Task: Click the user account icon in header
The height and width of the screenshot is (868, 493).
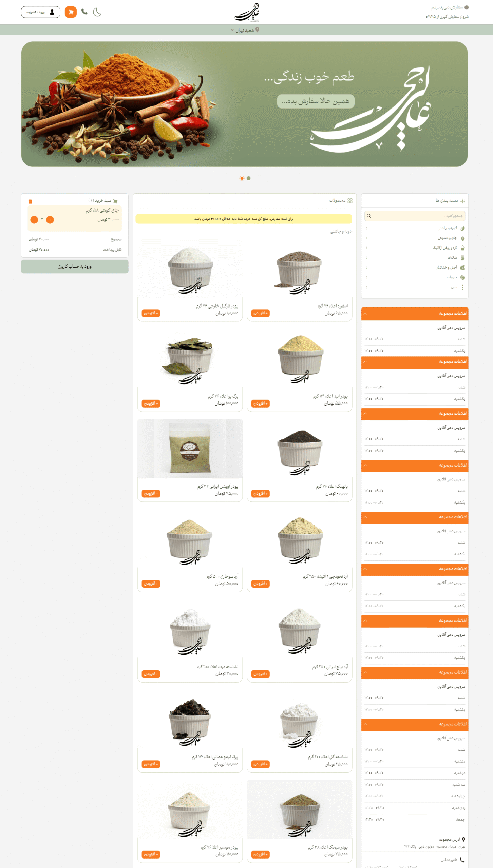Action: (x=52, y=12)
